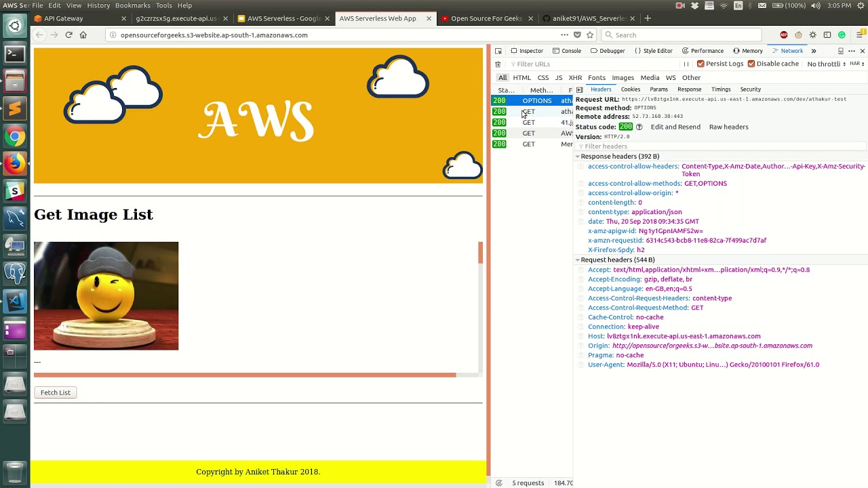The width and height of the screenshot is (868, 488).
Task: Toggle the Persist Logs checkbox
Action: 701,64
